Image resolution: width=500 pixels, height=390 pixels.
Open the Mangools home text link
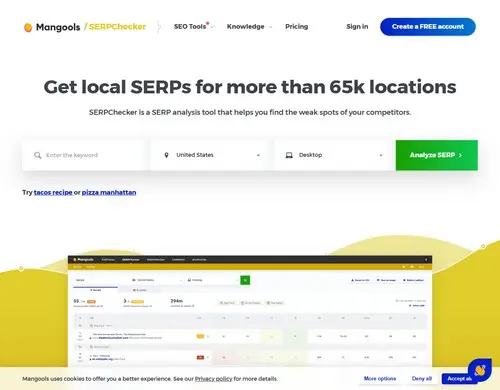click(x=58, y=27)
